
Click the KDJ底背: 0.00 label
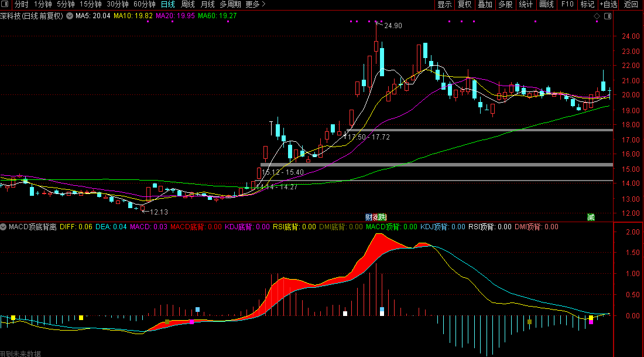tap(247, 227)
